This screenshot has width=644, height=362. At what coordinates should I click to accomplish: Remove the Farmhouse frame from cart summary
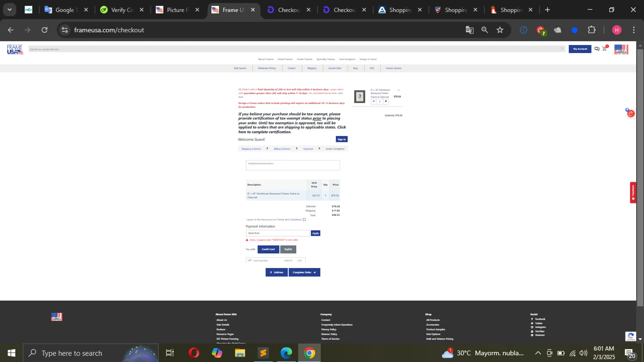(x=398, y=90)
